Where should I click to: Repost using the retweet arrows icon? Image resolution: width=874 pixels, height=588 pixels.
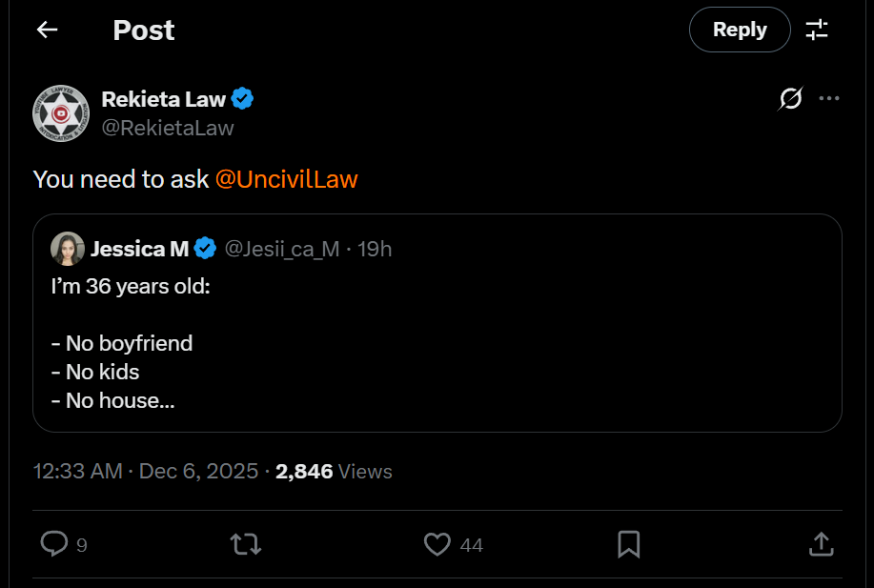pyautogui.click(x=246, y=544)
